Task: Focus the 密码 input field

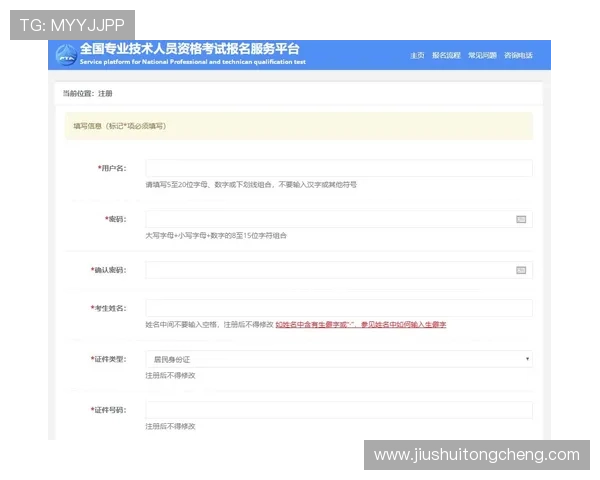Action: 339,219
